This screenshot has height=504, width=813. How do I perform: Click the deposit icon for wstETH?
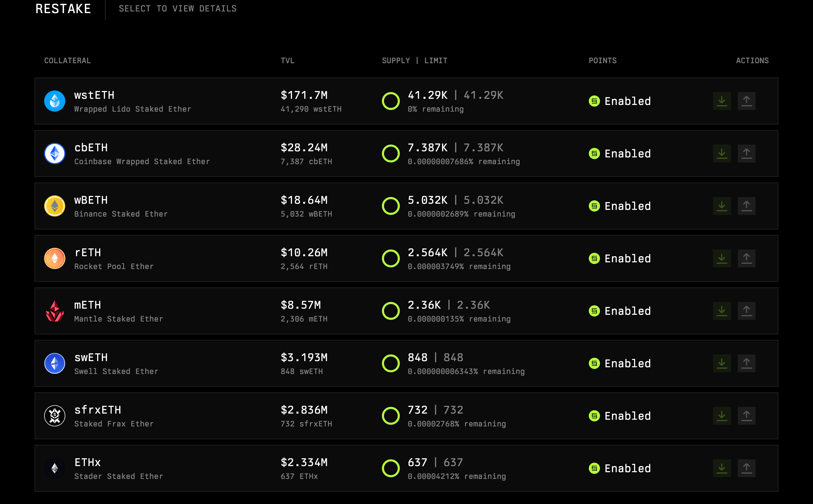(722, 101)
